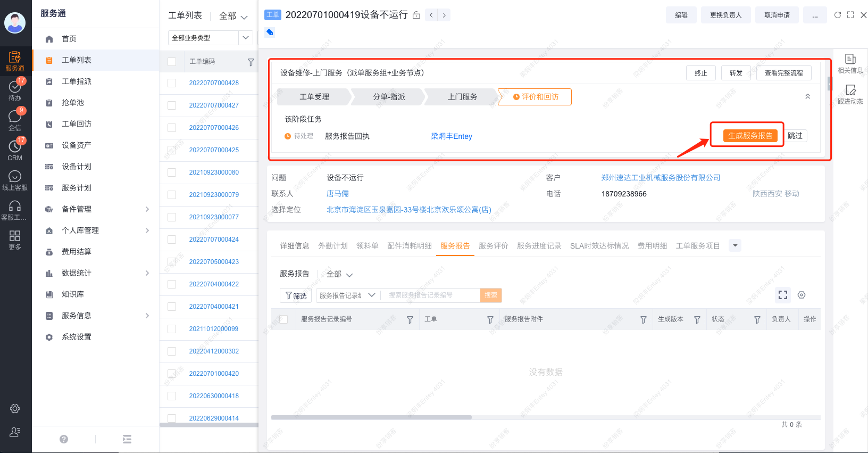
Task: Open the 服务通 app in left rail
Action: (x=15, y=61)
